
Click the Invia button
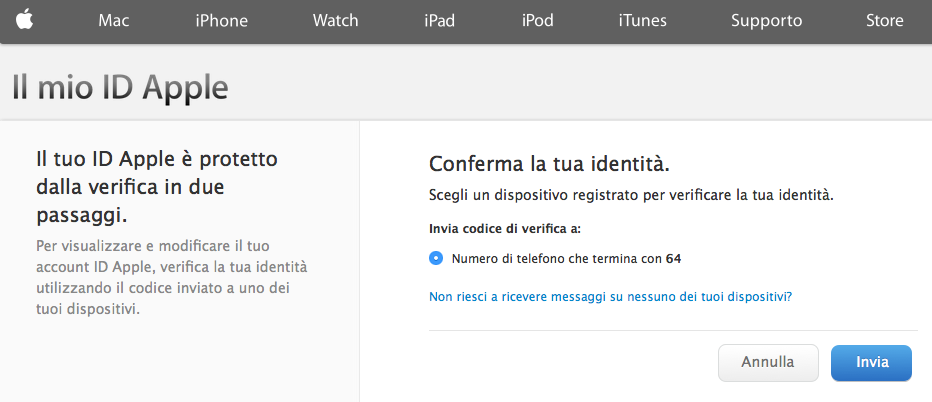[871, 363]
